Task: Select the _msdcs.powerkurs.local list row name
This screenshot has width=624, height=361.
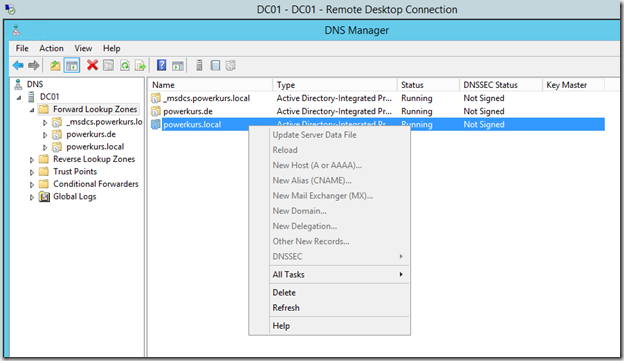Action: click(x=207, y=98)
